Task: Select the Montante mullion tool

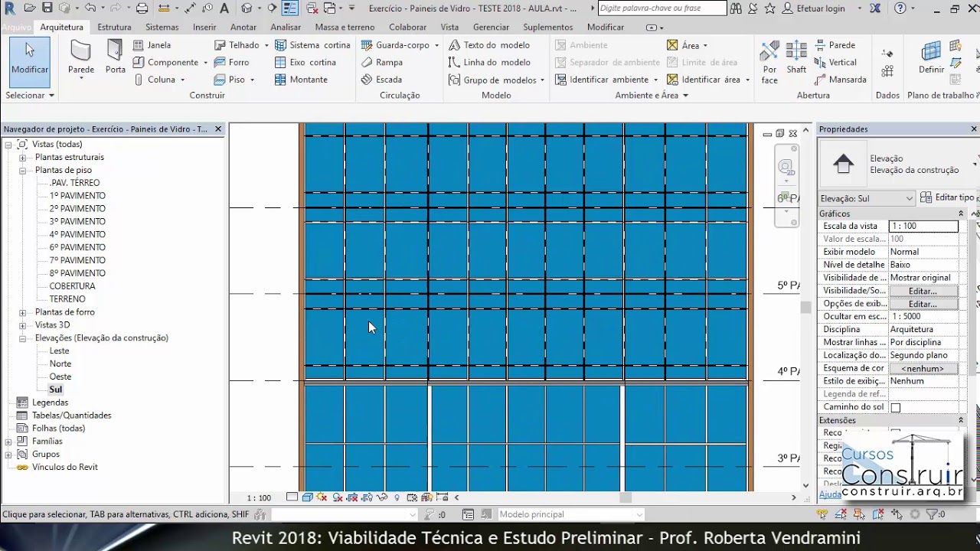Action: 301,80
